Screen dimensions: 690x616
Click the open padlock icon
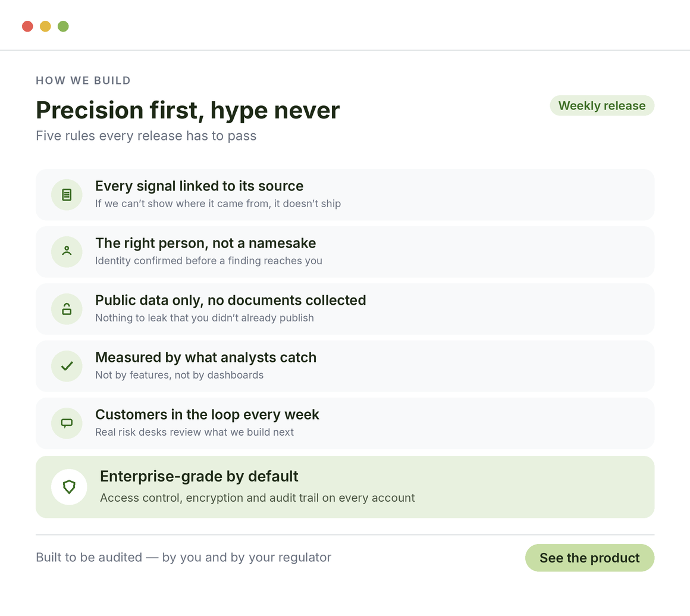pos(67,309)
